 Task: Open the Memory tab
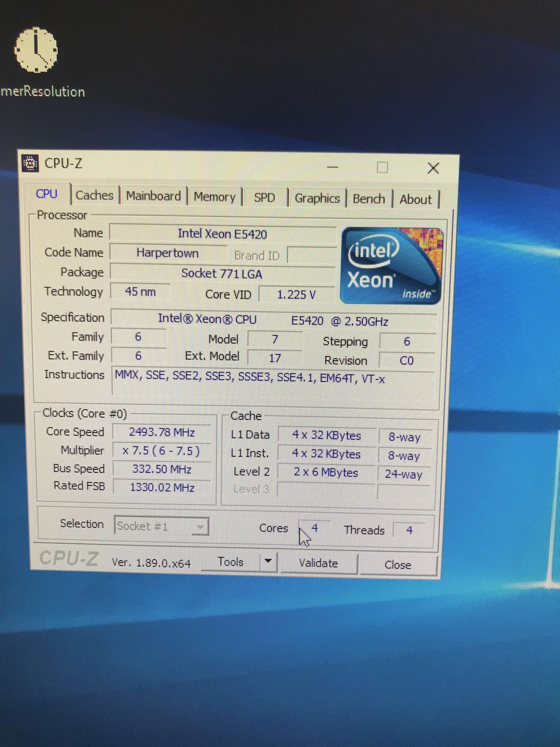(214, 197)
